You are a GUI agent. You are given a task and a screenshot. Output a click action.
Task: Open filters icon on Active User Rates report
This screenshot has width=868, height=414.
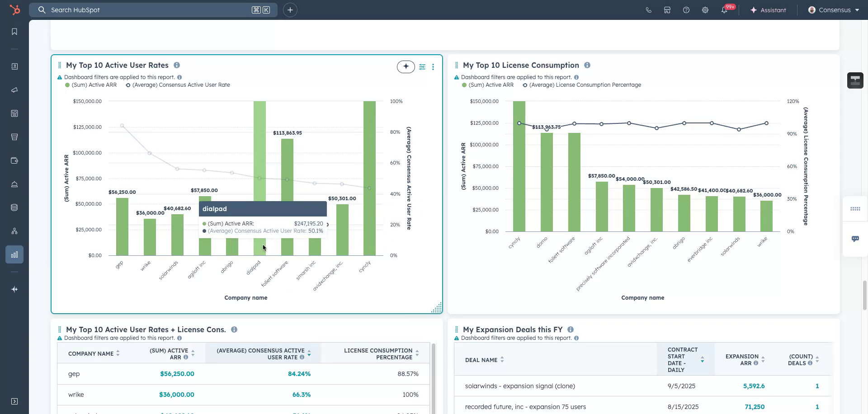pyautogui.click(x=422, y=67)
